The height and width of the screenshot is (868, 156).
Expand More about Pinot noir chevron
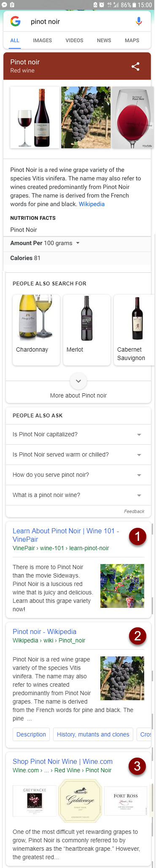tap(78, 381)
